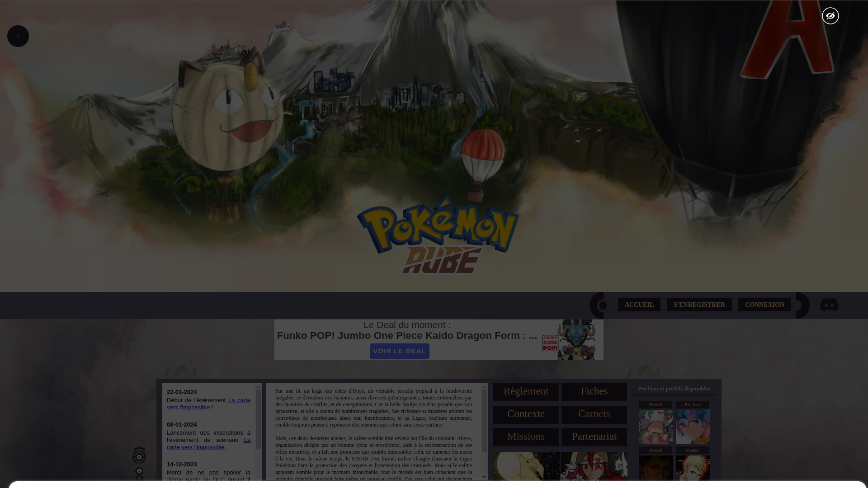
Task: Click the Ninetales moon image
Action: point(526,466)
